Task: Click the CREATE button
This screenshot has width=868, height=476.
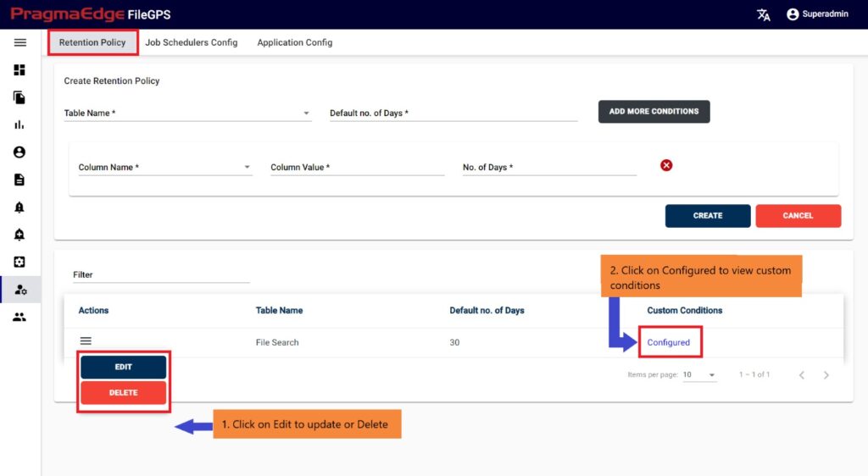Action: [708, 216]
